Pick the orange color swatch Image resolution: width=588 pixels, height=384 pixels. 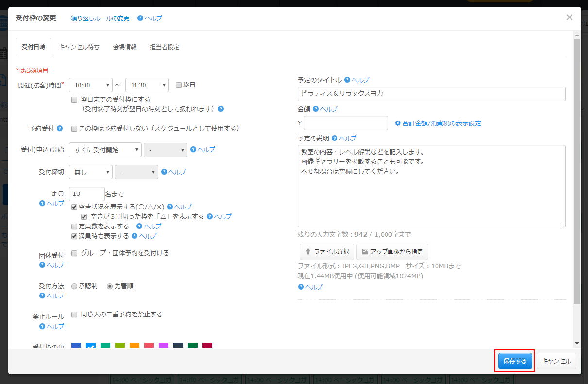click(x=134, y=346)
